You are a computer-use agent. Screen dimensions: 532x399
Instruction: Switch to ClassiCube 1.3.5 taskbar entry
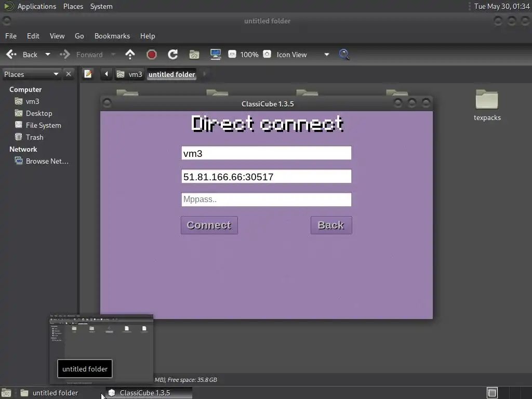149,393
